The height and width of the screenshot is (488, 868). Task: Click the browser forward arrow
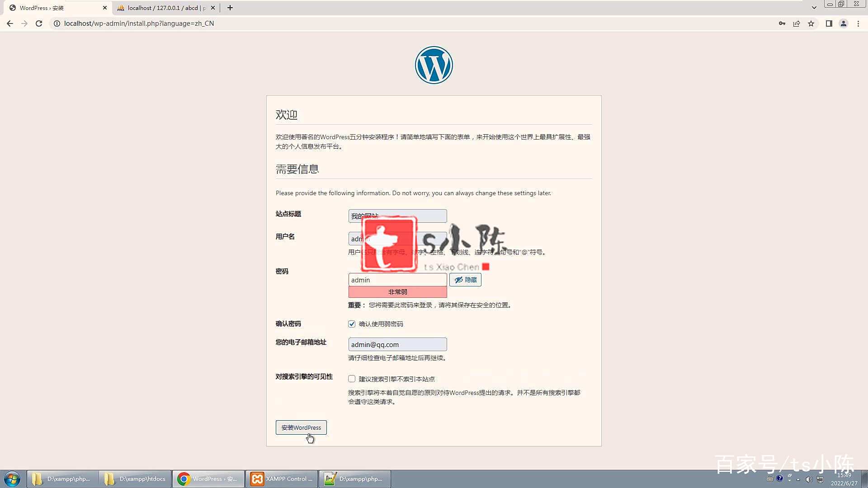click(24, 23)
